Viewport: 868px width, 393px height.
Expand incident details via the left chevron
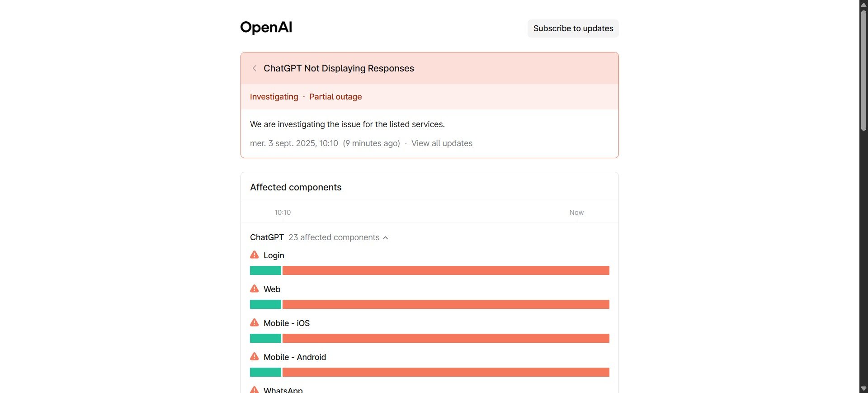255,68
